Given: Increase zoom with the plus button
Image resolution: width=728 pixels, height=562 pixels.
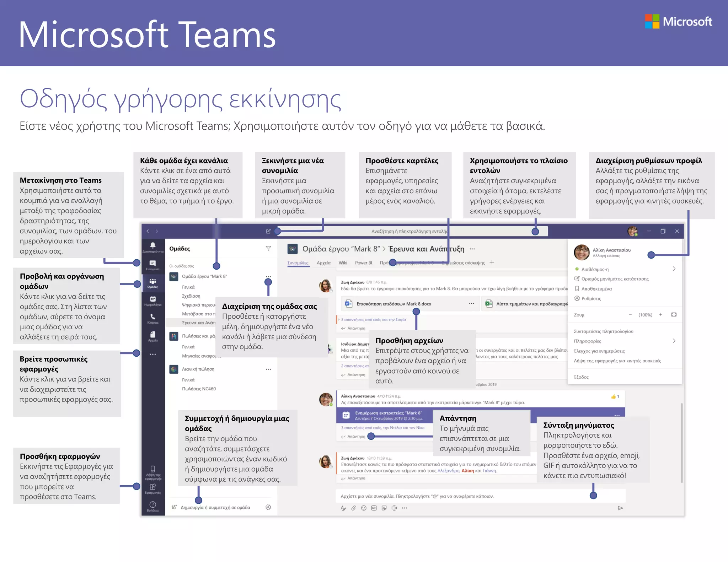Looking at the screenshot, I should tap(660, 314).
